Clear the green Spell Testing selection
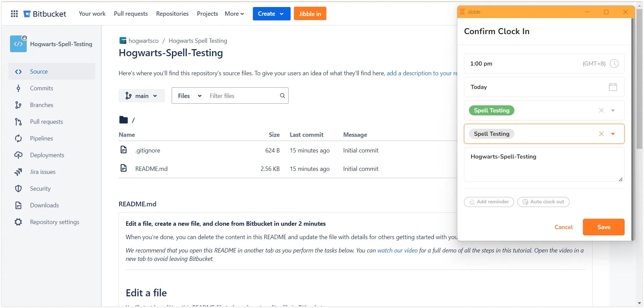644x308 pixels. pyautogui.click(x=601, y=110)
